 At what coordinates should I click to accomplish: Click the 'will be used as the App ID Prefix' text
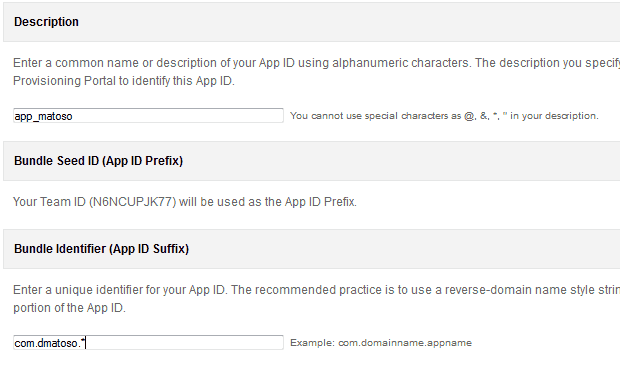point(268,202)
